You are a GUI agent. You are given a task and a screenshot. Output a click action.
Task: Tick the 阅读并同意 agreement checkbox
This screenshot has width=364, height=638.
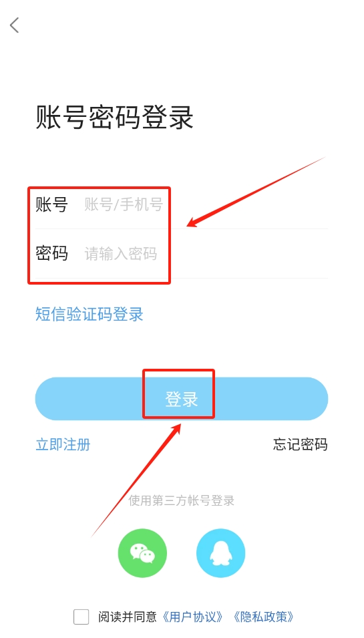[81, 617]
